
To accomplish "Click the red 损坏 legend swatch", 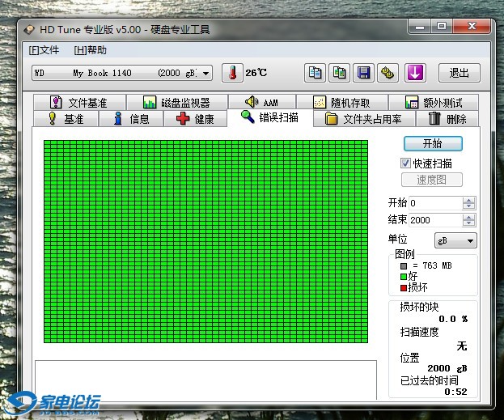I will click(x=404, y=288).
